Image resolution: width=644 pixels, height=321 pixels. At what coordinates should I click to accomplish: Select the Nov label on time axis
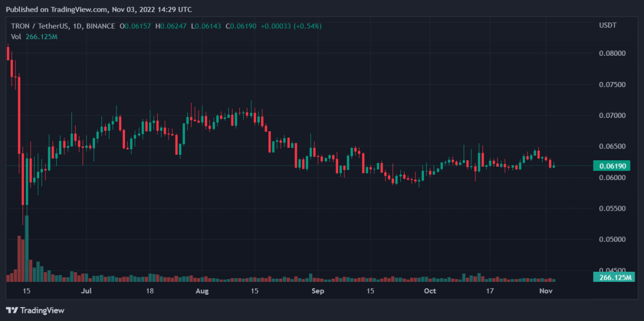546,291
